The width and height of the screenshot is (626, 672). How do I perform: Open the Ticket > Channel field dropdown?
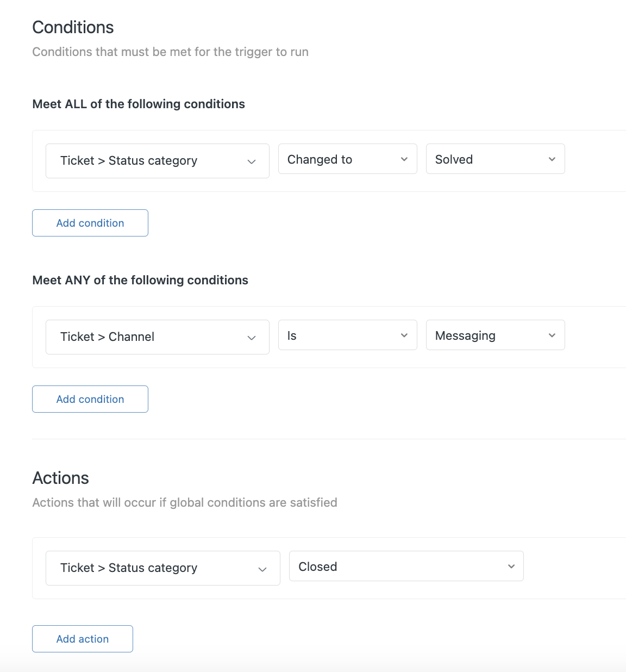coord(147,337)
